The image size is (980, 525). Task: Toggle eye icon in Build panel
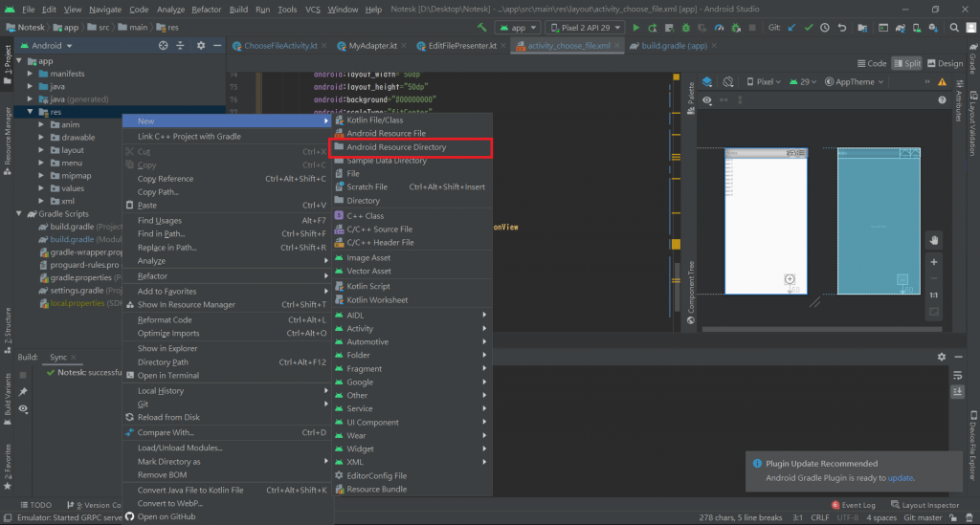pos(23,409)
